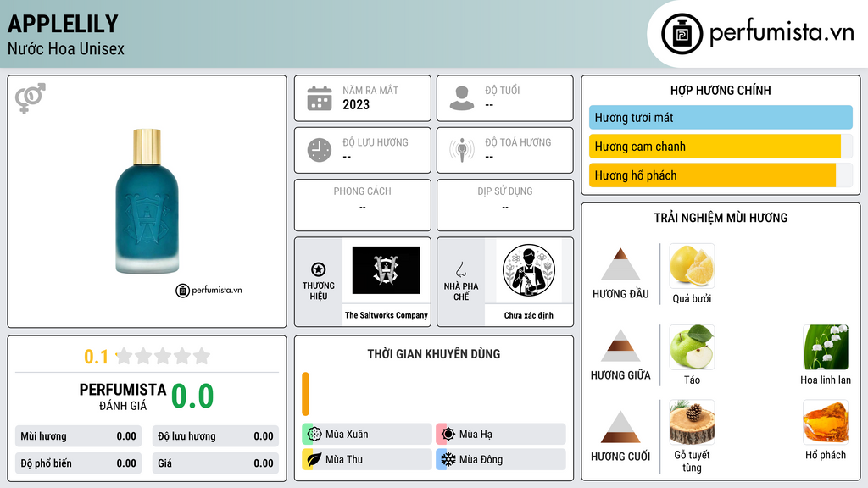
Task: Click the Độ phổ biến 0.00 score row
Action: tap(79, 463)
